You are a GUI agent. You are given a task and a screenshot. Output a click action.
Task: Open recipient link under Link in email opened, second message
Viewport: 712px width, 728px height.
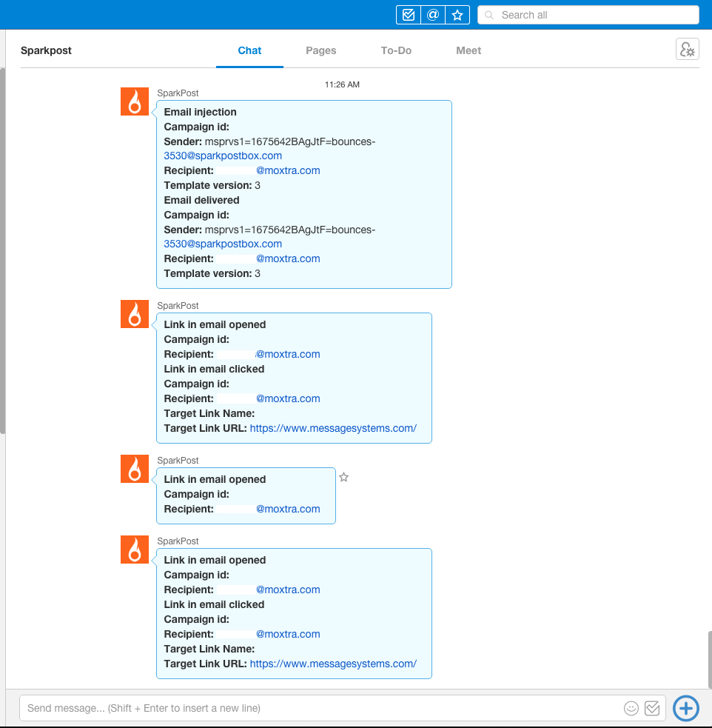point(288,354)
